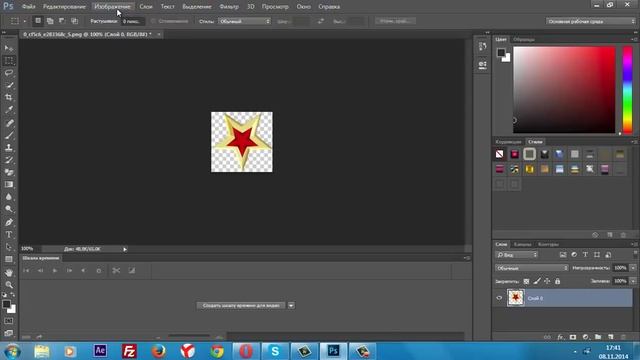Select the Hand tool
The height and width of the screenshot is (360, 640).
(9, 272)
